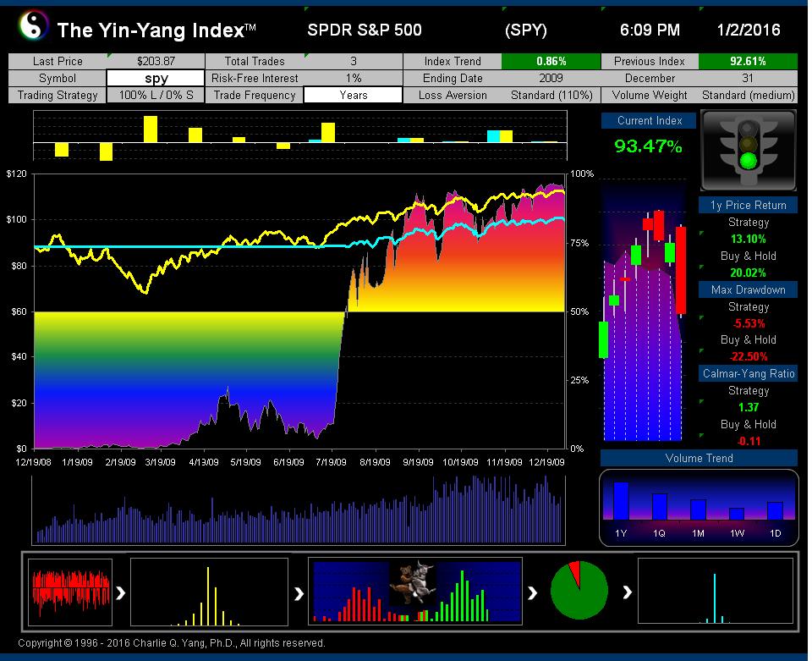Click the copyright Charlie Q. Yang text
The height and width of the screenshot is (661, 812).
click(171, 643)
